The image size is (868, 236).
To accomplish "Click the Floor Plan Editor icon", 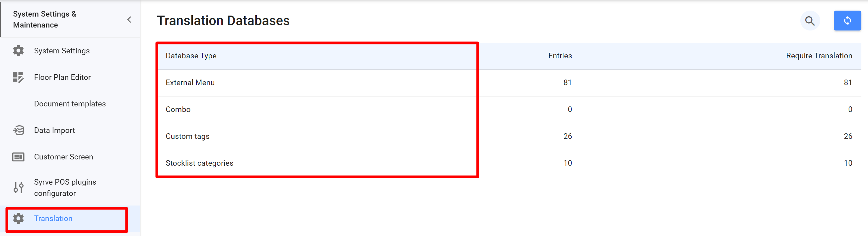I will [19, 78].
